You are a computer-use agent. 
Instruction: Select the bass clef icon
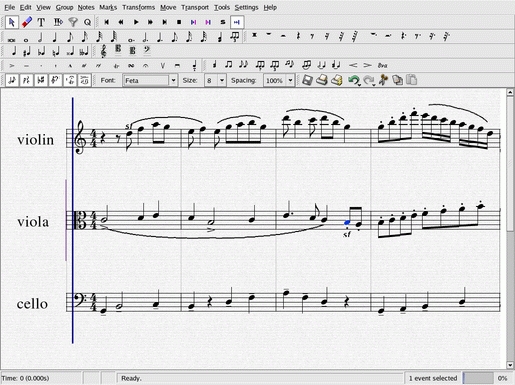(147, 51)
